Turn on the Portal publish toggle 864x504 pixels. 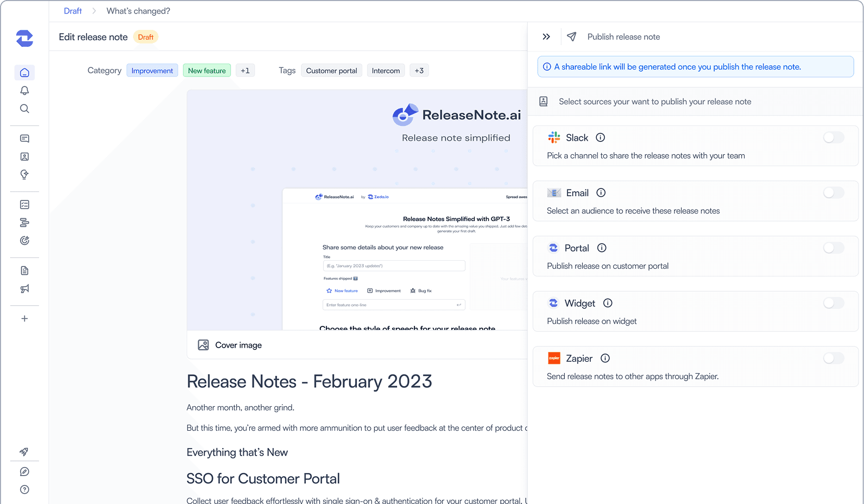[834, 248]
